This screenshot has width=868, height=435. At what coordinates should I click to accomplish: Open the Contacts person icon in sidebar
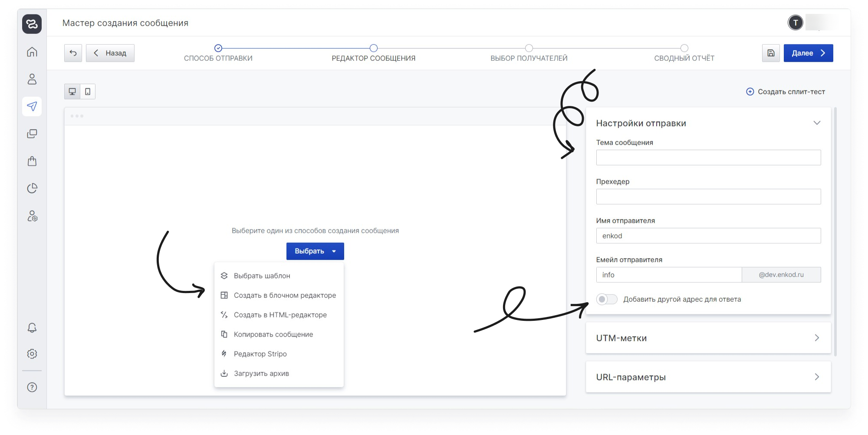pyautogui.click(x=32, y=79)
